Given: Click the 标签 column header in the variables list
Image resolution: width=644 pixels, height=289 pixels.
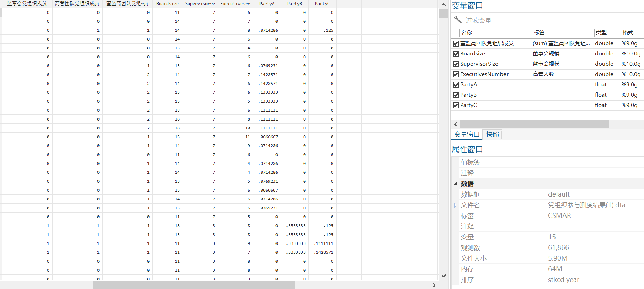Looking at the screenshot, I should click(x=539, y=33).
